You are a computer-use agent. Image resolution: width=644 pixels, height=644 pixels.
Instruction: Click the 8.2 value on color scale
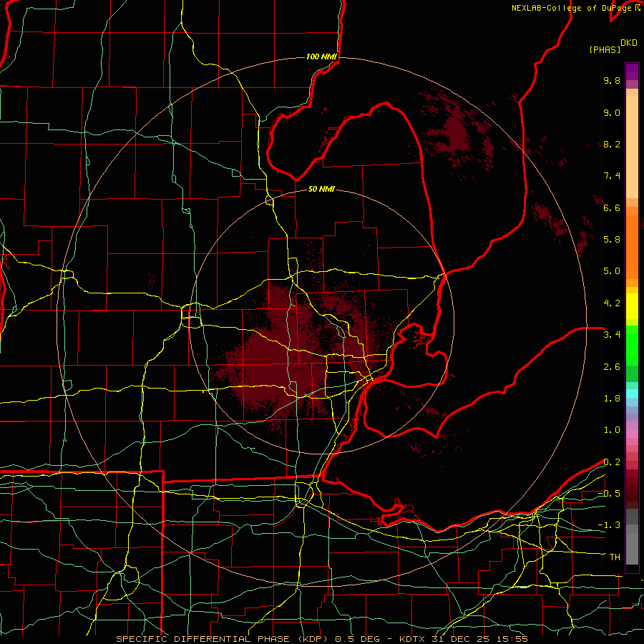coord(612,144)
